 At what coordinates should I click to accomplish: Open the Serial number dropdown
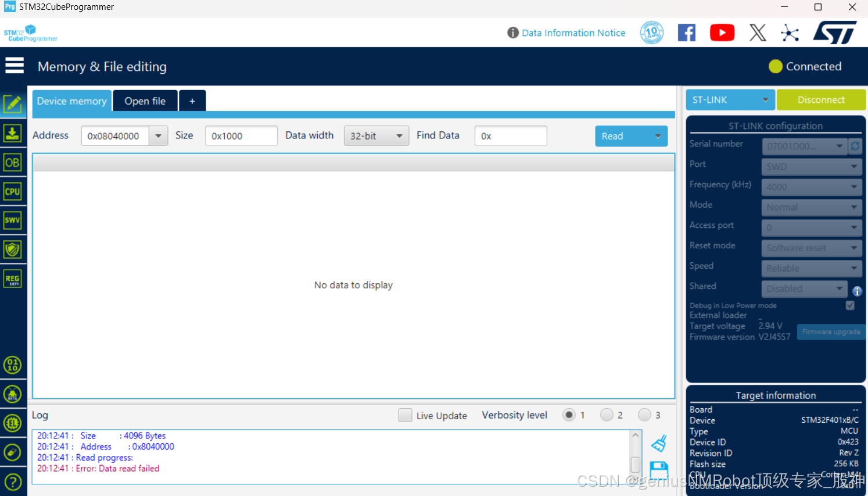[805, 146]
